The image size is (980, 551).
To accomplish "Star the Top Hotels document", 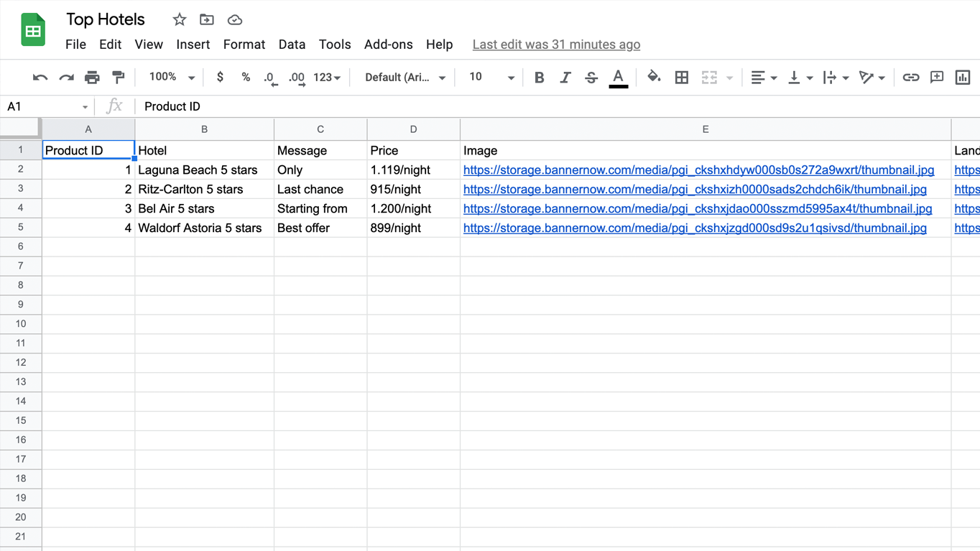I will coord(180,20).
